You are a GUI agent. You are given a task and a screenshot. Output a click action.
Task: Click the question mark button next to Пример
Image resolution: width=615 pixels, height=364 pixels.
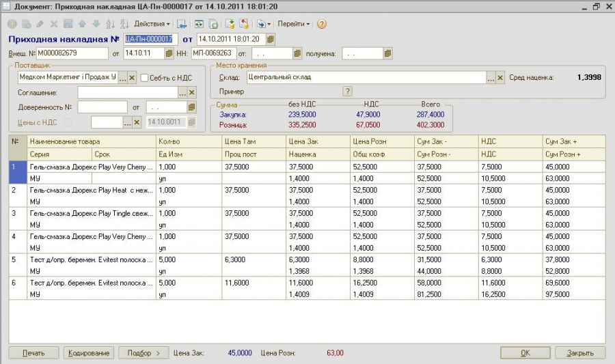(x=347, y=92)
